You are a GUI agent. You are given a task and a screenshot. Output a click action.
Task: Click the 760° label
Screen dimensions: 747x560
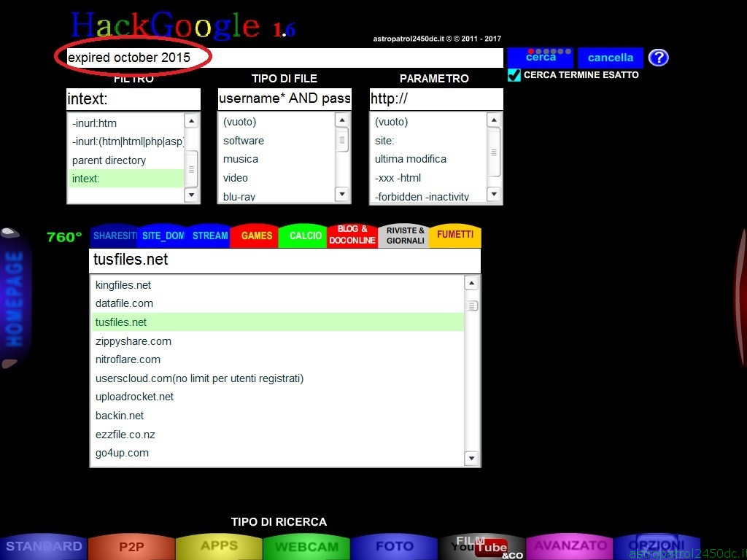tap(64, 237)
